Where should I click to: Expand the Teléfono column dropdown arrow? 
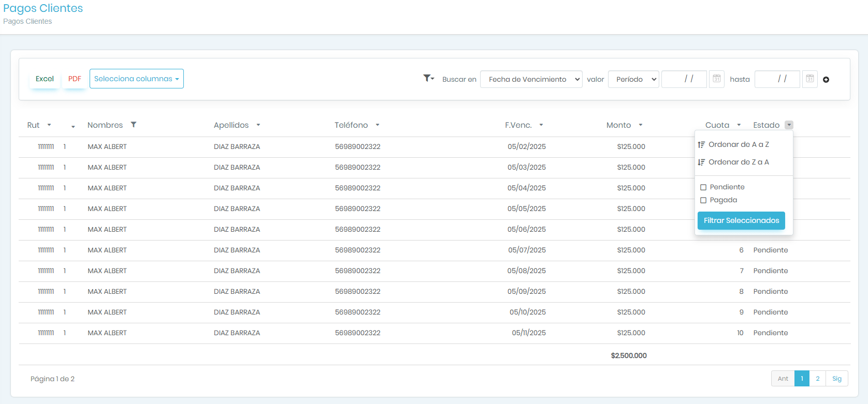click(378, 125)
